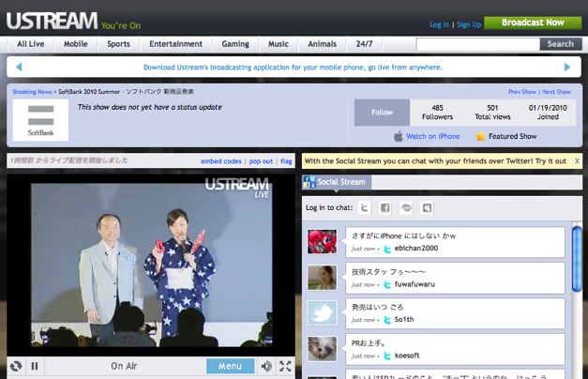Log in to chat with Facebook icon
The width and height of the screenshot is (588, 379).
[385, 208]
